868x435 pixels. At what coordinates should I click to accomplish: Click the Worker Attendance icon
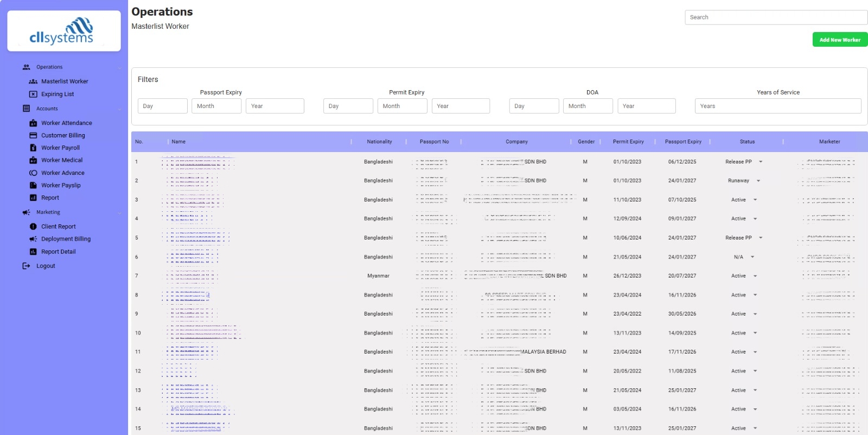[x=33, y=123]
